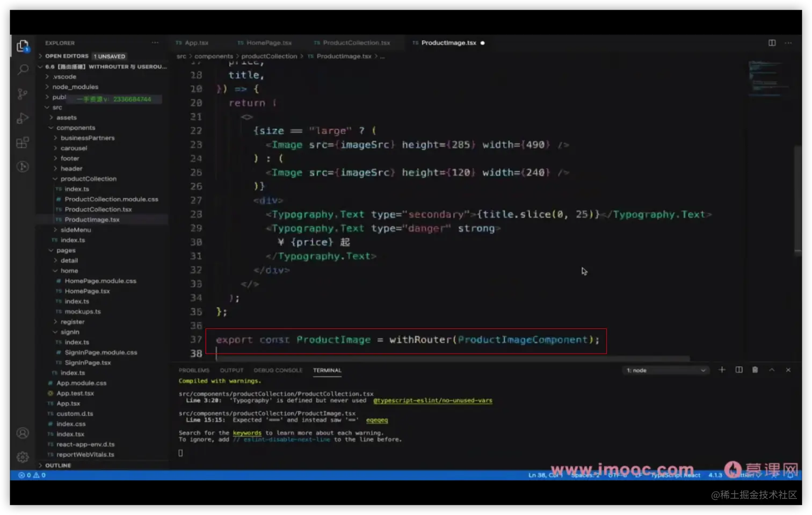The image size is (812, 515).
Task: Open the Extensions view
Action: click(x=23, y=142)
